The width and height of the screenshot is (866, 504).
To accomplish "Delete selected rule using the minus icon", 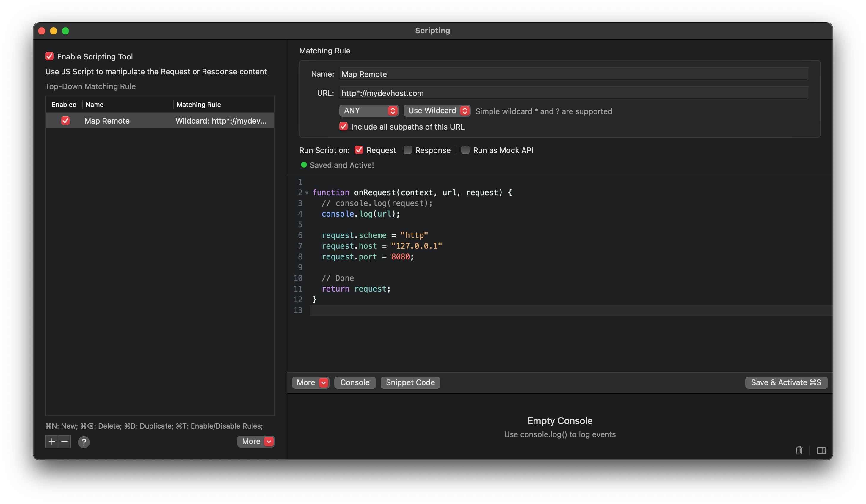I will pyautogui.click(x=64, y=442).
